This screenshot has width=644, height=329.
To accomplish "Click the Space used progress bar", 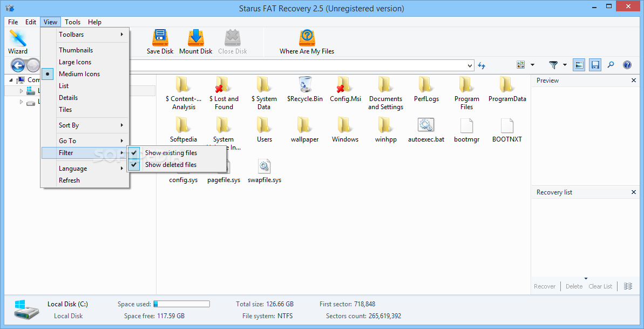I will point(181,304).
